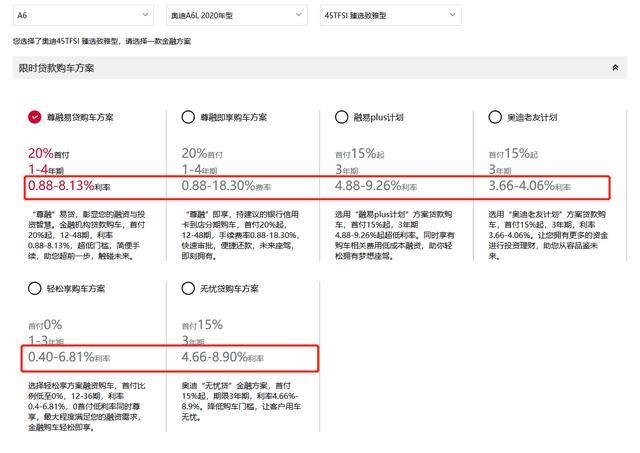Click the 轻松享购车方案 plan title
Viewport: 640px width, 453px height.
[76, 289]
